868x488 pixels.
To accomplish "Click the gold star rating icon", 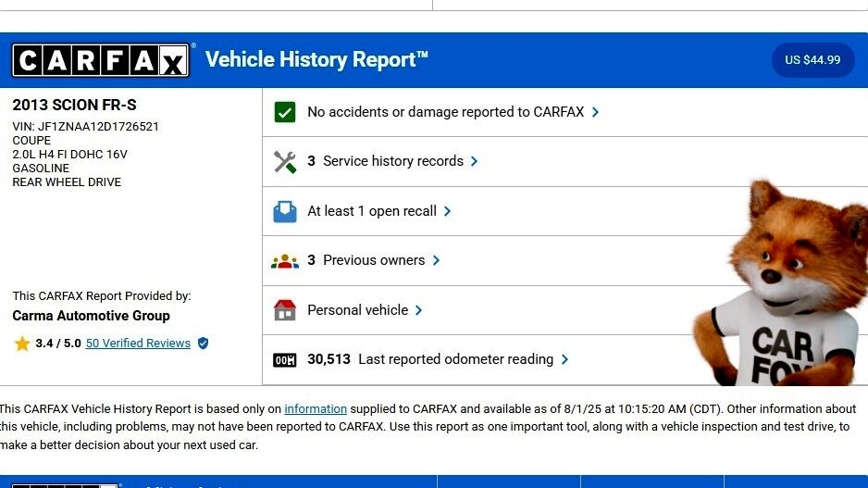I will [22, 344].
